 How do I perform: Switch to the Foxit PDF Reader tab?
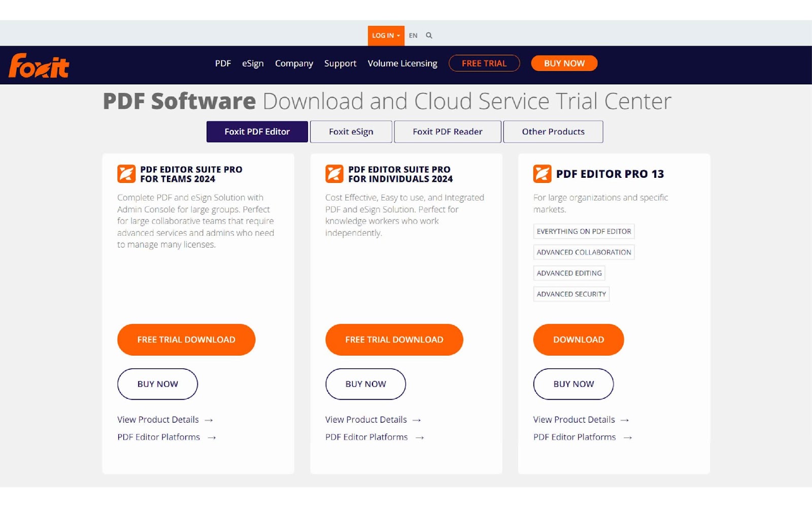(x=448, y=132)
